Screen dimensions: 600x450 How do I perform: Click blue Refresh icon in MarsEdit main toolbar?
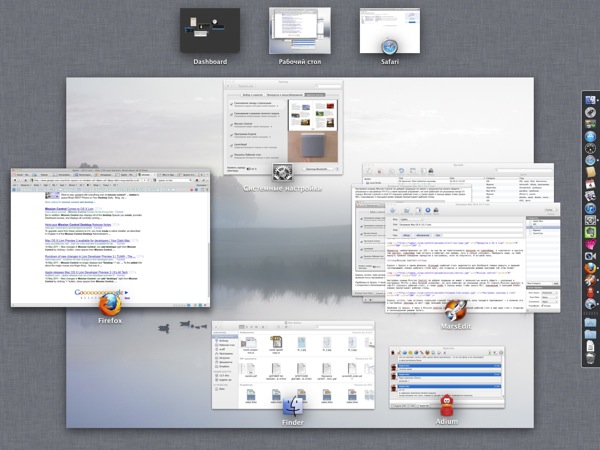point(401,171)
